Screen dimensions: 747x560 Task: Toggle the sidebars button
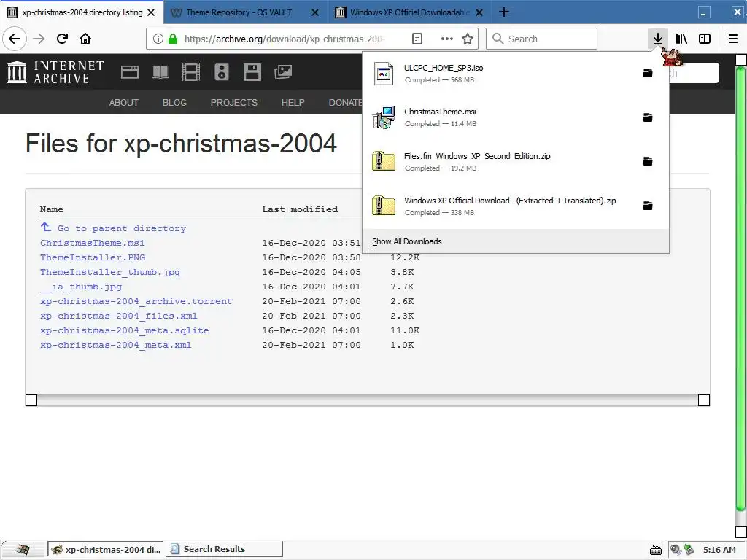[x=705, y=39]
